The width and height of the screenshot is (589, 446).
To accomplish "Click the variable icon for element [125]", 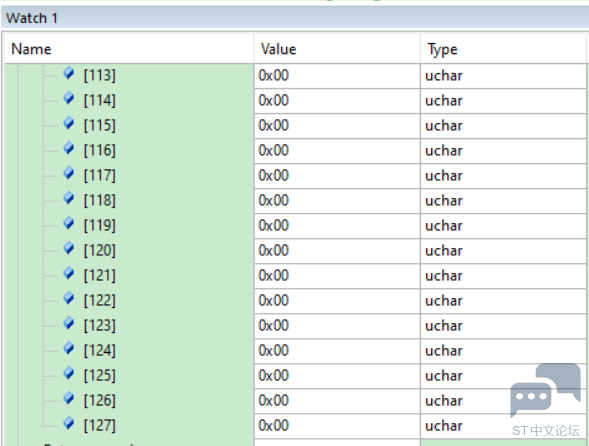I will pyautogui.click(x=69, y=373).
